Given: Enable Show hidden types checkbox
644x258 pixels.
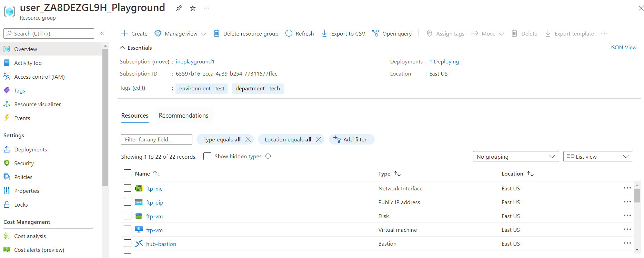Looking at the screenshot, I should (x=207, y=156).
